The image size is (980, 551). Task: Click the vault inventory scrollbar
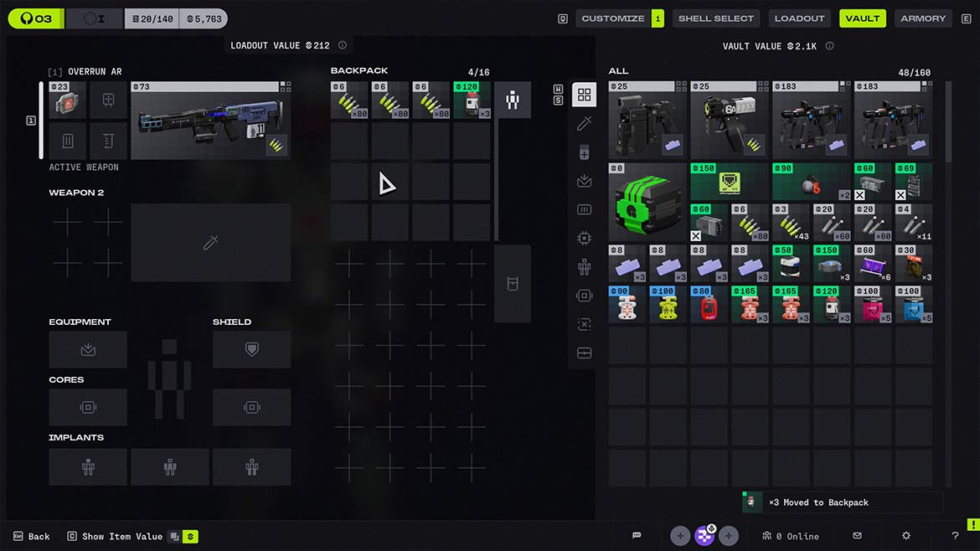[948, 121]
